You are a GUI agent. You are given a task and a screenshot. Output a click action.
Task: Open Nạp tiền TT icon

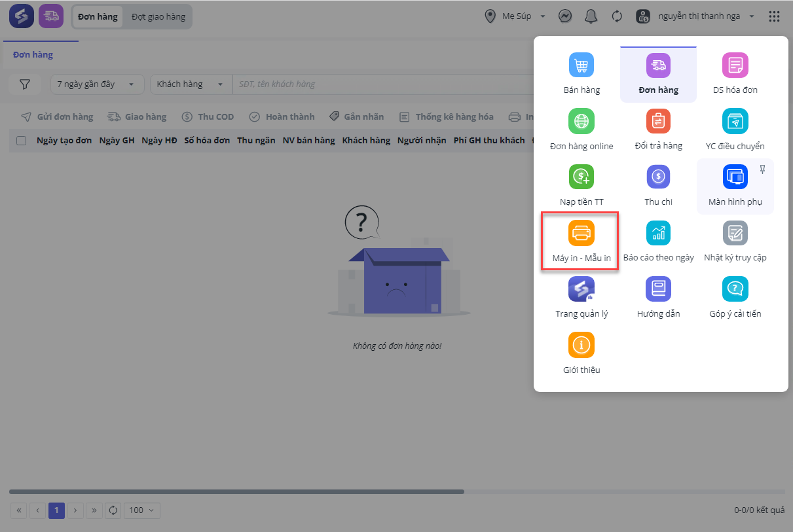pyautogui.click(x=581, y=177)
